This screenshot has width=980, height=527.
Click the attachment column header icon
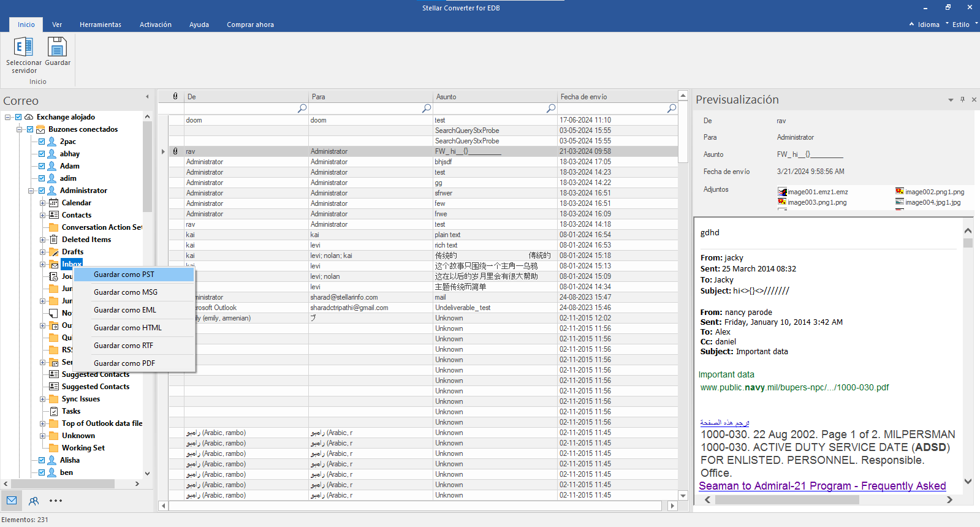click(175, 96)
